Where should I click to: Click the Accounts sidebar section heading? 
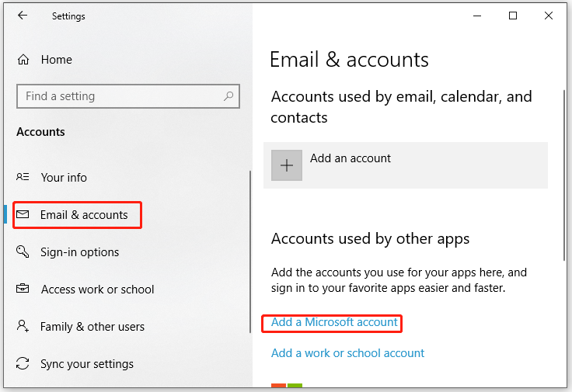point(40,132)
